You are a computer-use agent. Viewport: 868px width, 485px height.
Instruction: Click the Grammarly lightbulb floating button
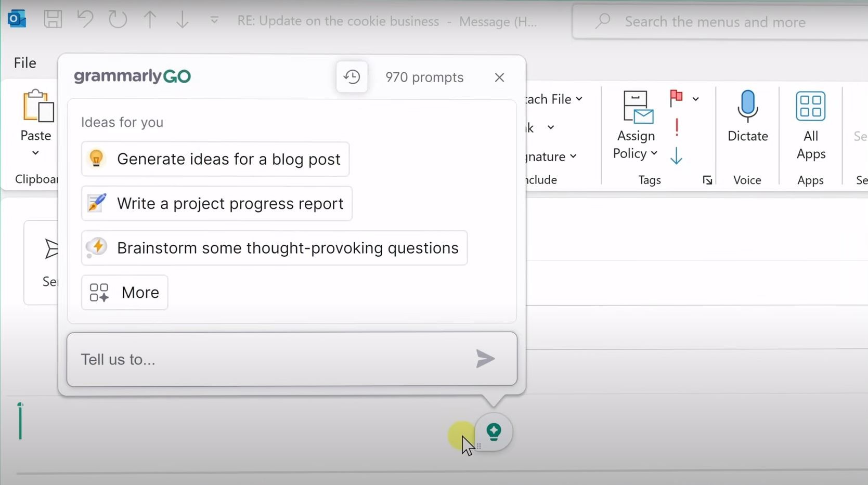click(494, 431)
